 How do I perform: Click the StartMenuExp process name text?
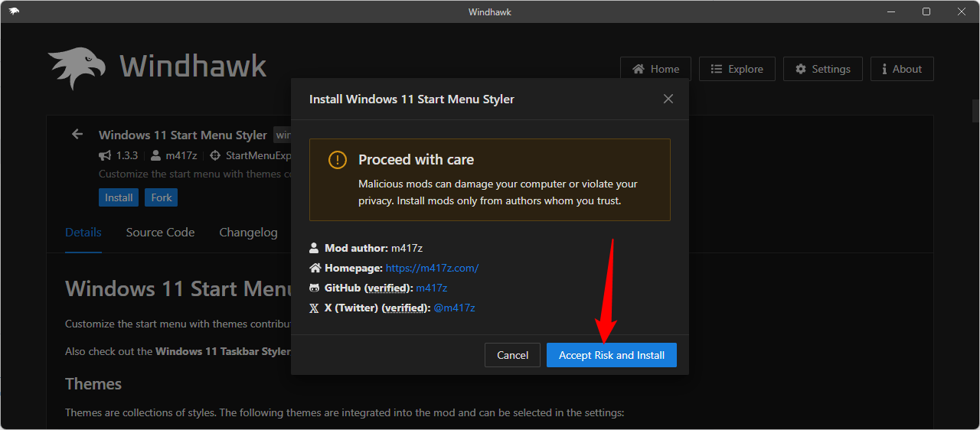[259, 155]
